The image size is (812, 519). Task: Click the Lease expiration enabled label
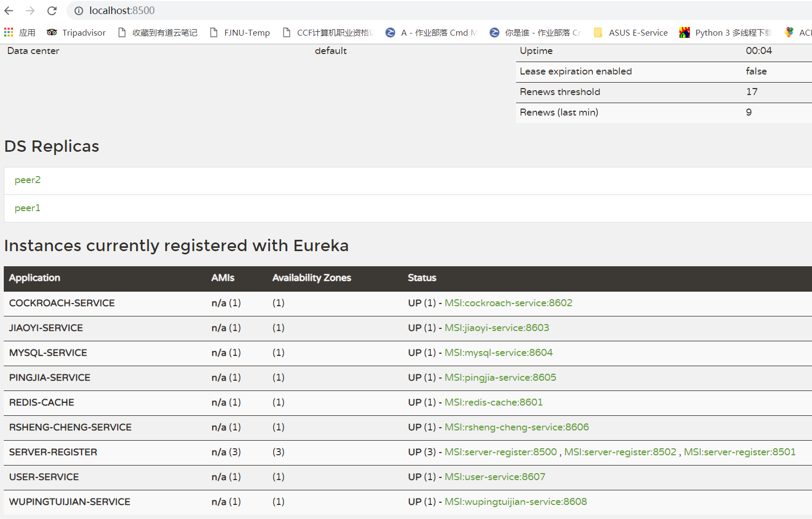pyautogui.click(x=576, y=71)
